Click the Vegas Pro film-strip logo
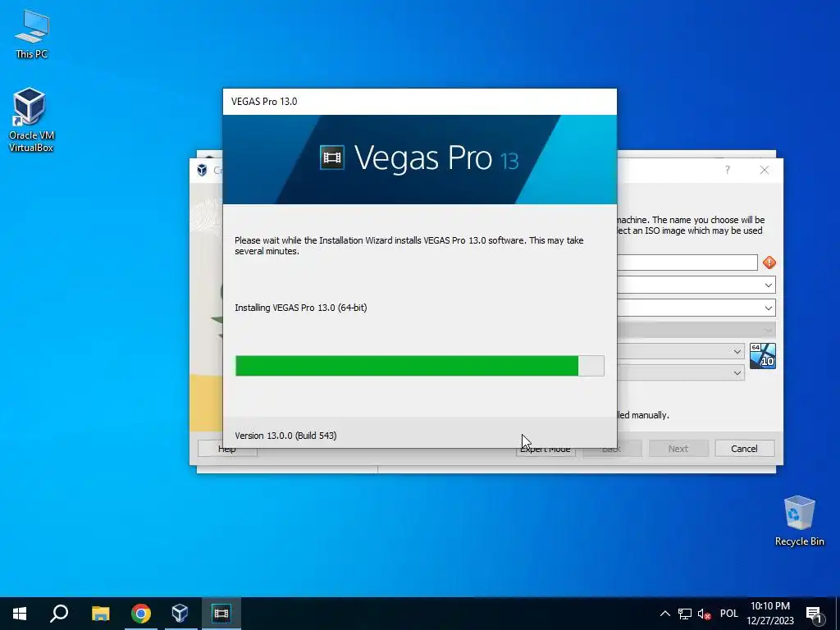This screenshot has height=630, width=840. pos(332,157)
